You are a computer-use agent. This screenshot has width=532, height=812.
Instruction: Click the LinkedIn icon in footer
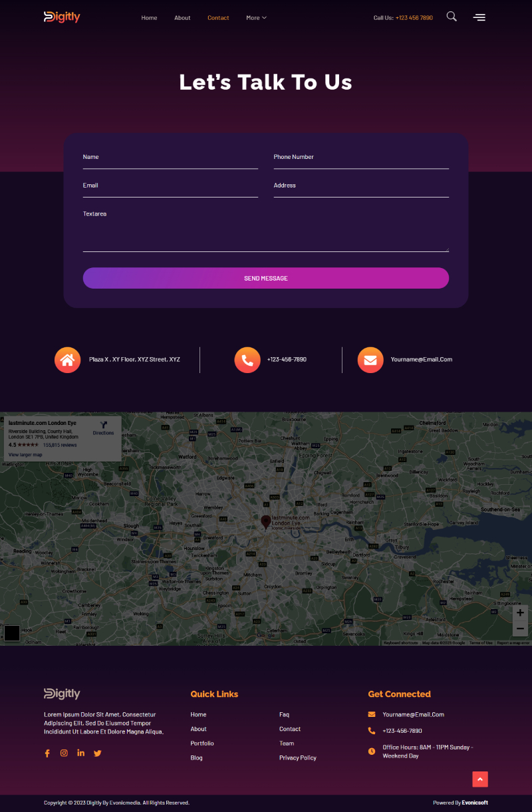pos(80,753)
